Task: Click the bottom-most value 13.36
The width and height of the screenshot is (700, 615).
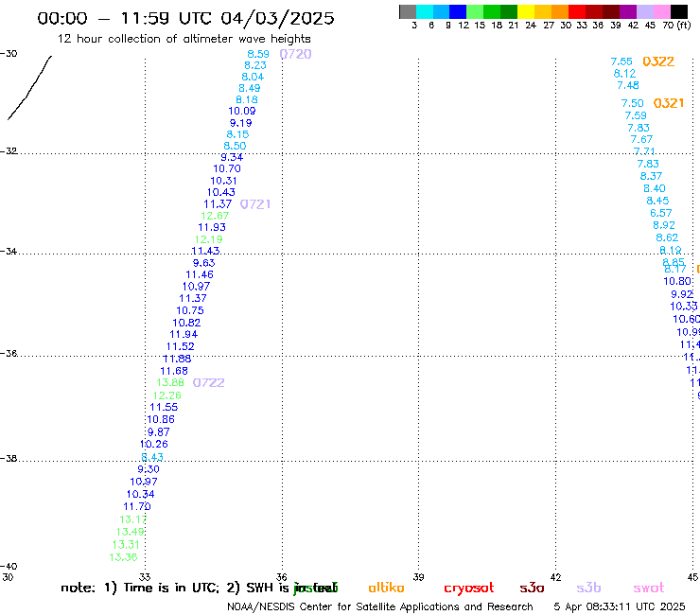Action: pos(123,557)
